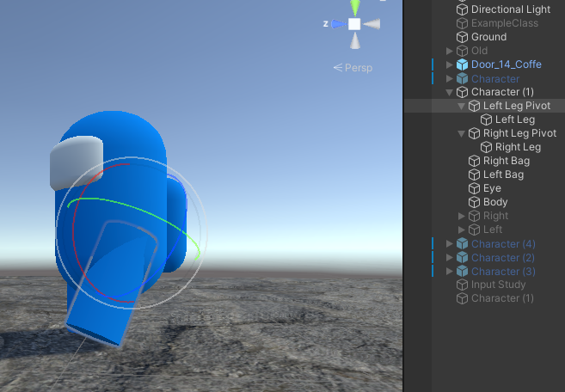Screen dimensions: 565x392
Task: Select the Left Leg child object
Action: (x=515, y=119)
